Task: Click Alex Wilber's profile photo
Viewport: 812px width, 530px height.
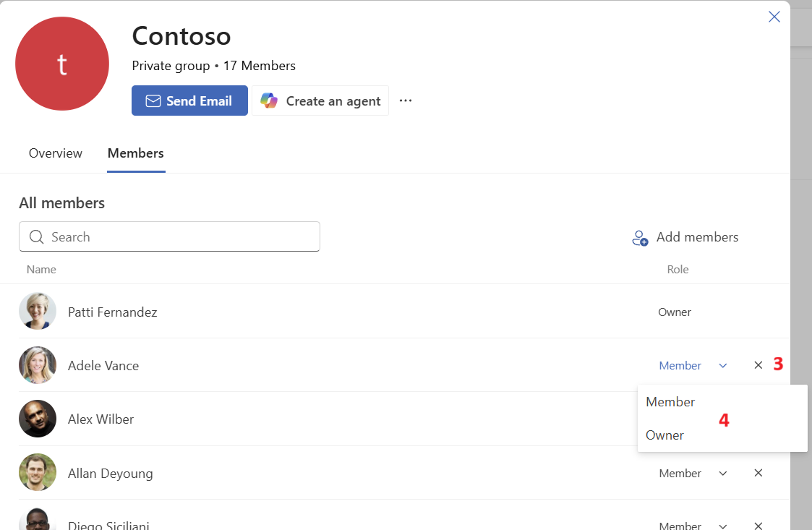Action: 38,419
